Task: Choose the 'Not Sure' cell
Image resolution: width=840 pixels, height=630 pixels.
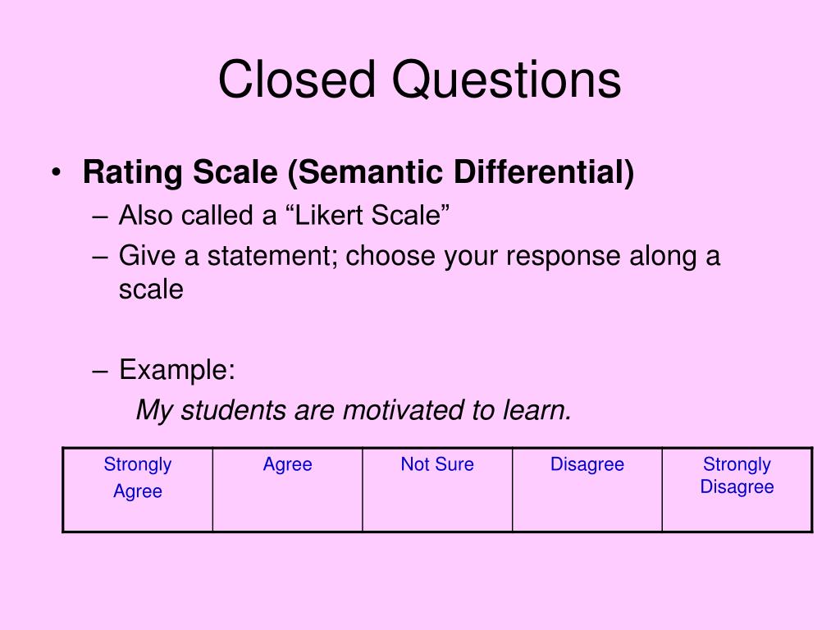Action: [437, 490]
